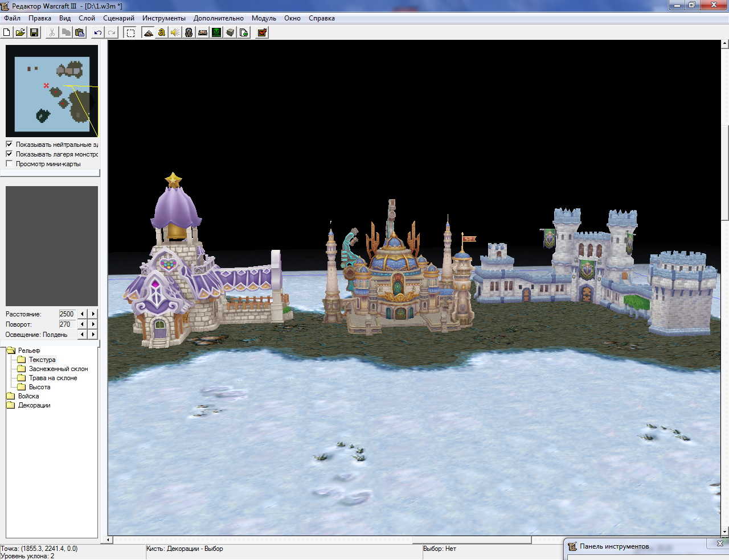Select the 'Трава на склоне' tree item
The height and width of the screenshot is (560, 729).
(53, 378)
